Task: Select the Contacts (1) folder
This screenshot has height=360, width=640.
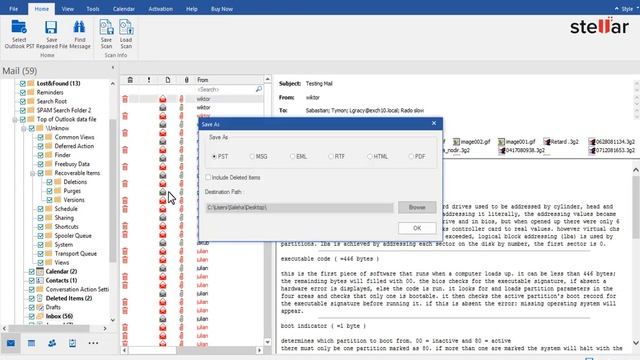Action: (x=61, y=280)
